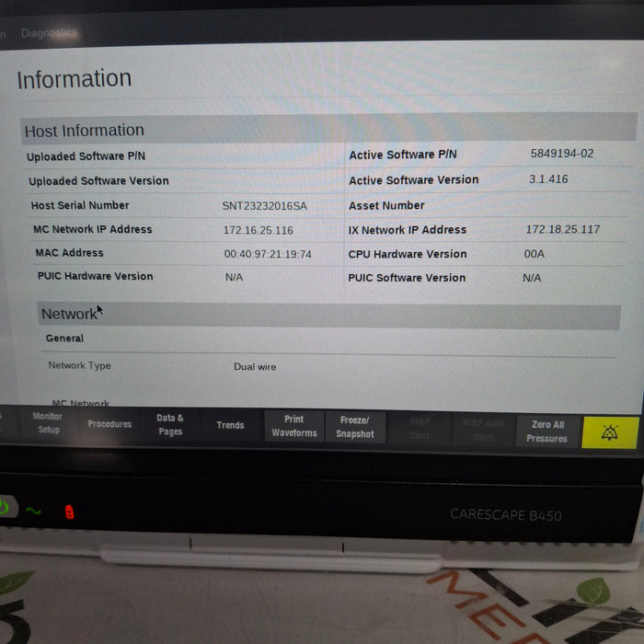Select CPU hardware version 00A
Screen dimensions: 644x644
coord(534,254)
